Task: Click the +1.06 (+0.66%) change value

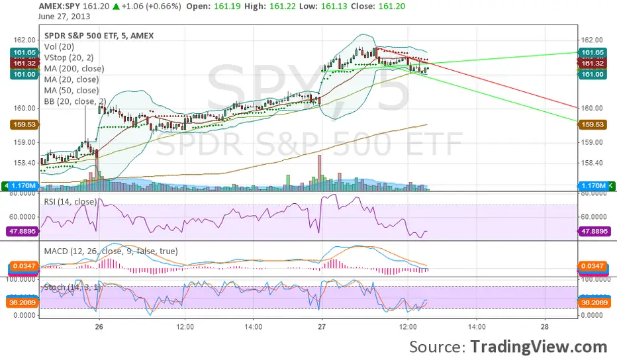Action: click(152, 7)
